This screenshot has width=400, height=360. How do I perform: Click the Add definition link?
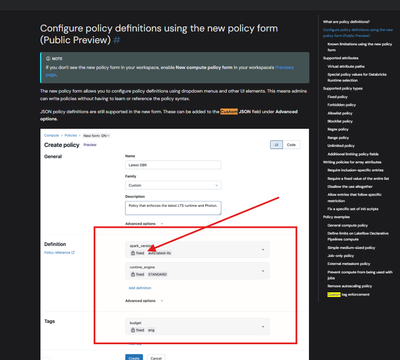point(140,288)
